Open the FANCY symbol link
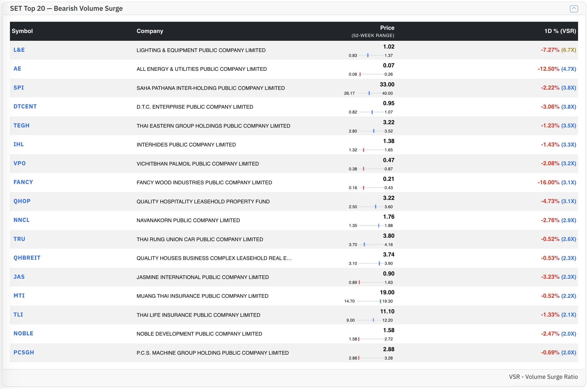The height and width of the screenshot is (389, 588). [x=23, y=182]
